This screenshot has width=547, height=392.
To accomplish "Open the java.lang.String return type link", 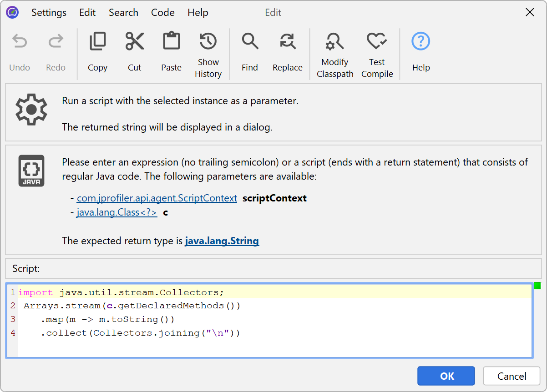I will click(x=222, y=241).
